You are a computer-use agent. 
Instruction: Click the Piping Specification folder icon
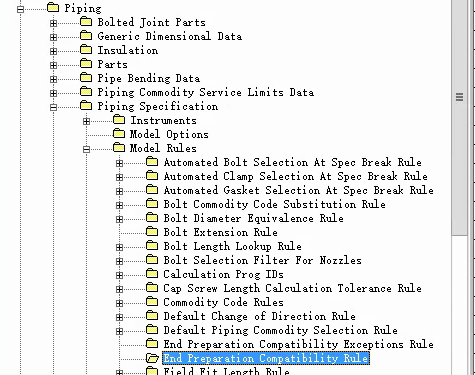86,105
